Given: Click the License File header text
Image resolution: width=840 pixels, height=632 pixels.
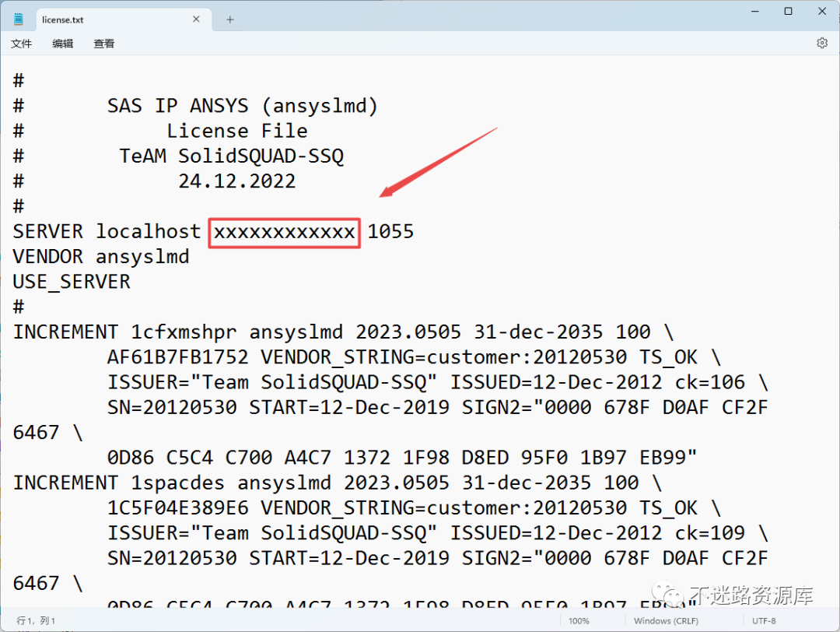Looking at the screenshot, I should 236,131.
